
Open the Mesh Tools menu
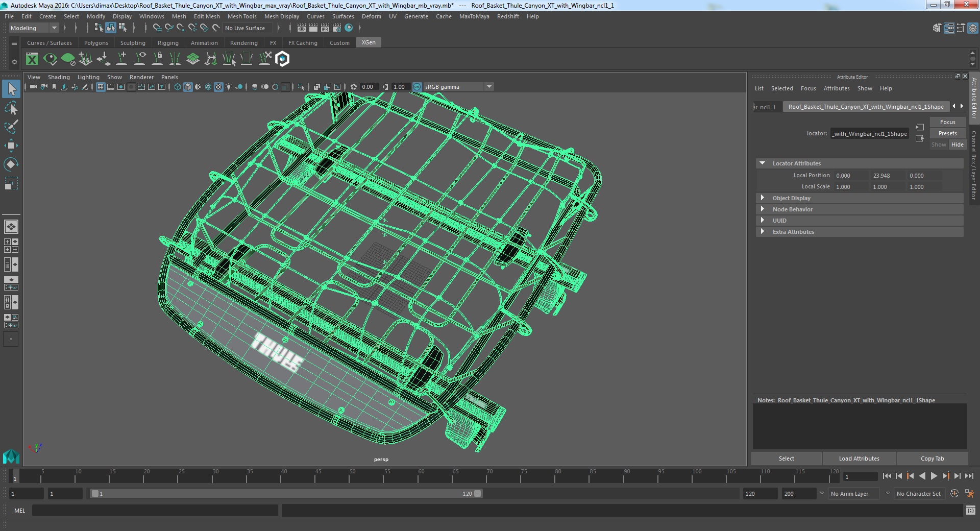[x=242, y=16]
